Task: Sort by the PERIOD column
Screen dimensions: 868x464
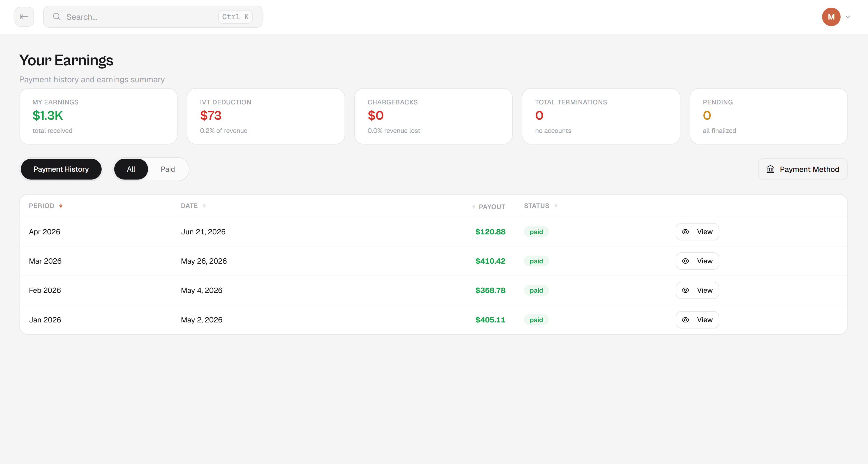Action: pyautogui.click(x=41, y=206)
